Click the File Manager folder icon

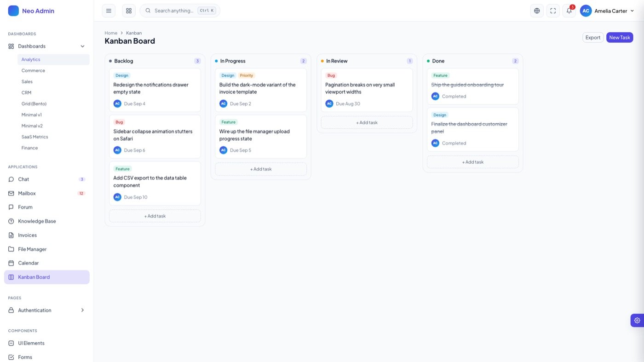click(x=11, y=249)
